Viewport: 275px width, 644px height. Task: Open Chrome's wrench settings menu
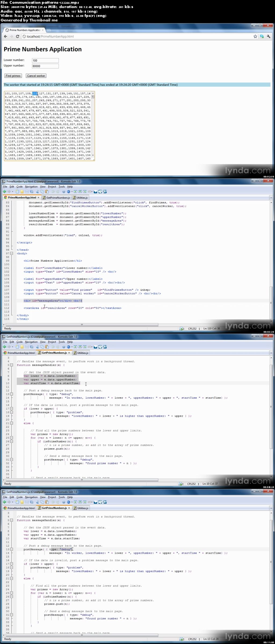tap(268, 36)
